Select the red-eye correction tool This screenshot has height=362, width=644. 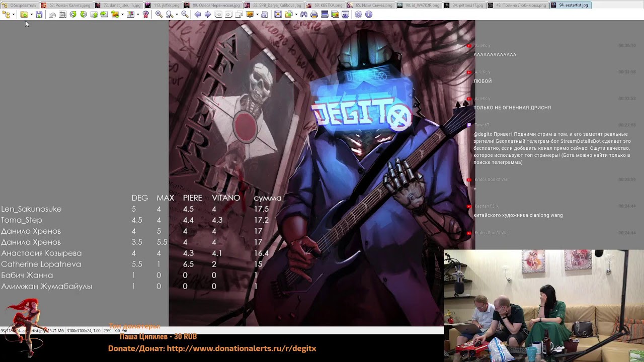[146, 15]
